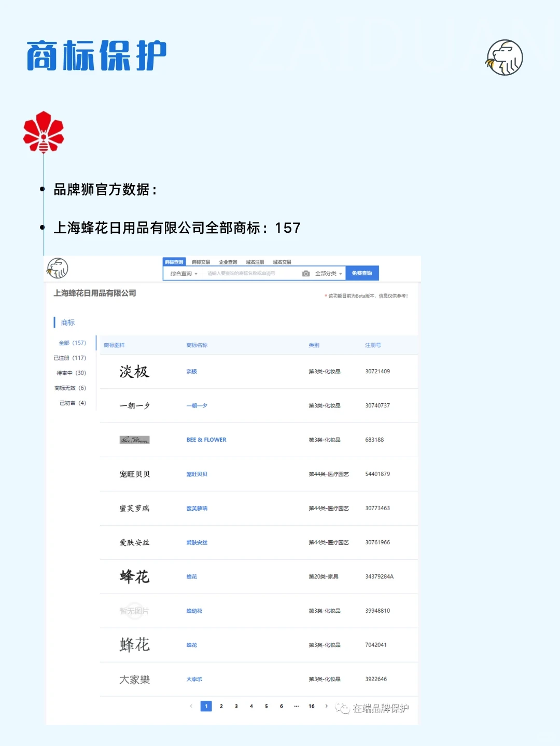Screen dimensions: 560x746
Task: Open the 蜜芙萝瑞 trademark name link
Action: tap(197, 509)
